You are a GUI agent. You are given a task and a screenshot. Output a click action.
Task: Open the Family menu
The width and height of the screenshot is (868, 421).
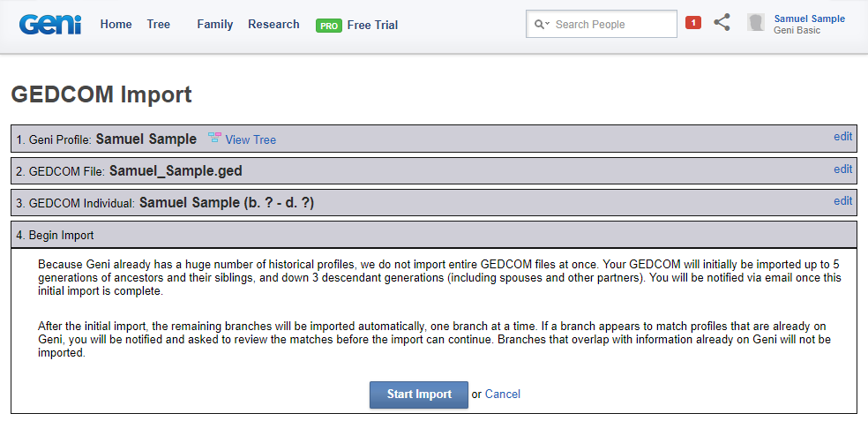point(214,25)
